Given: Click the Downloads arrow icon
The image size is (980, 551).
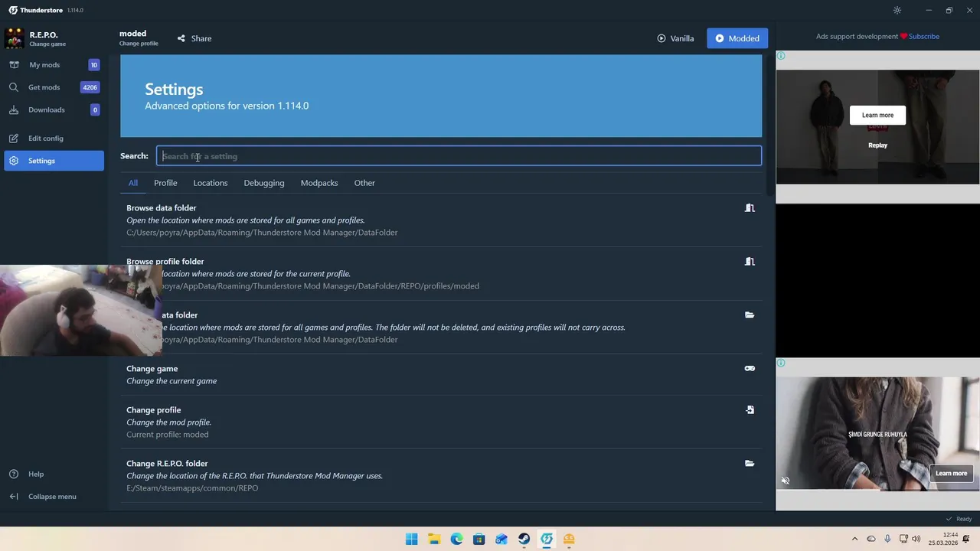Looking at the screenshot, I should click(x=14, y=109).
